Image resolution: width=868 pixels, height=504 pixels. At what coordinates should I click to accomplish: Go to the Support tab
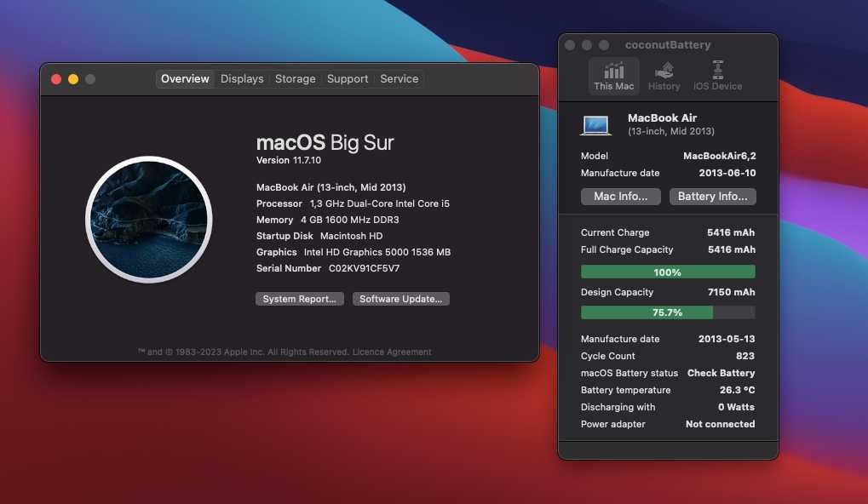347,78
